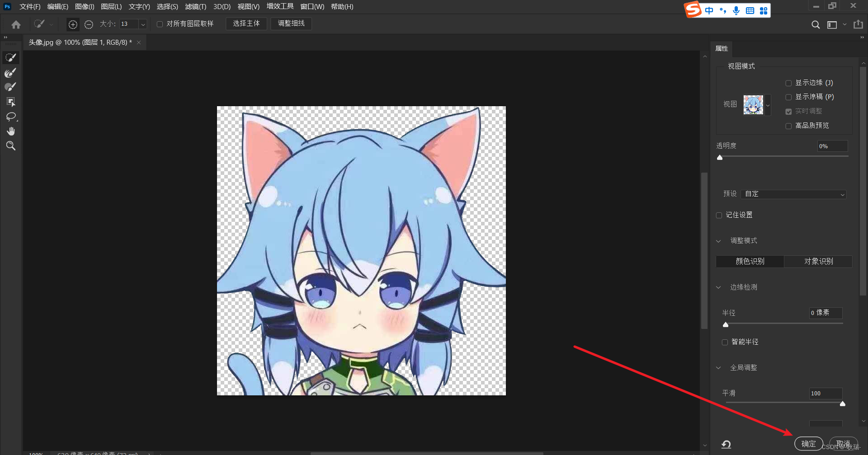
Task: Choose Add to selection plus circle icon
Action: point(73,24)
